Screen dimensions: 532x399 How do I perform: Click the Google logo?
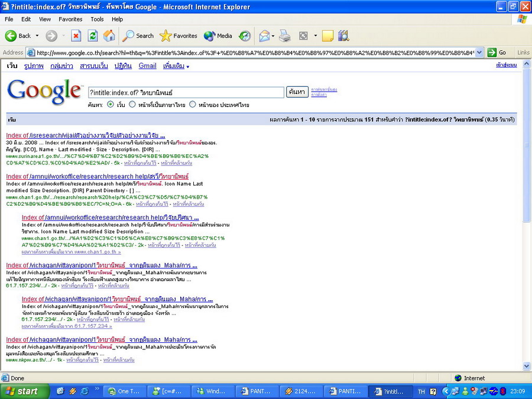pyautogui.click(x=44, y=92)
